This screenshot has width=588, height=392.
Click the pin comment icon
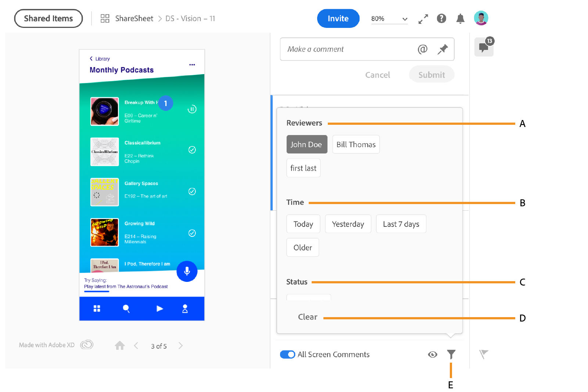coord(442,49)
